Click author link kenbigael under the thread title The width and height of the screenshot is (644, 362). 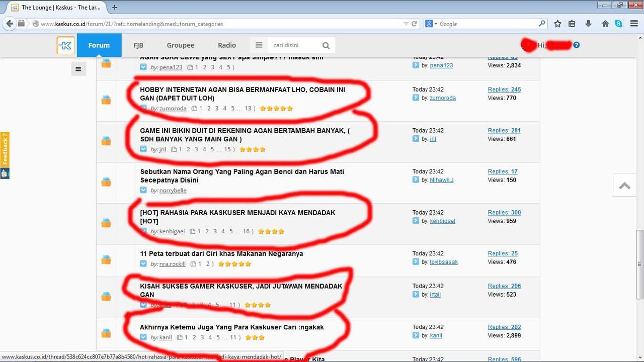click(172, 232)
